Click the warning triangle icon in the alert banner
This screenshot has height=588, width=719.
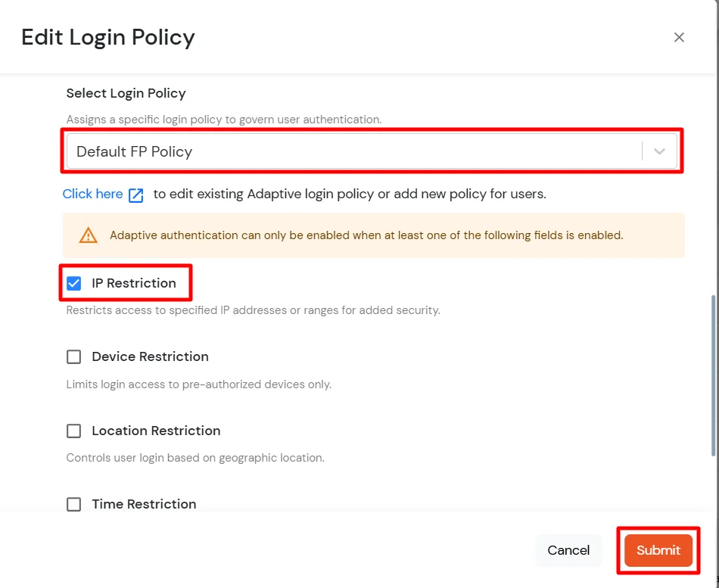point(89,235)
